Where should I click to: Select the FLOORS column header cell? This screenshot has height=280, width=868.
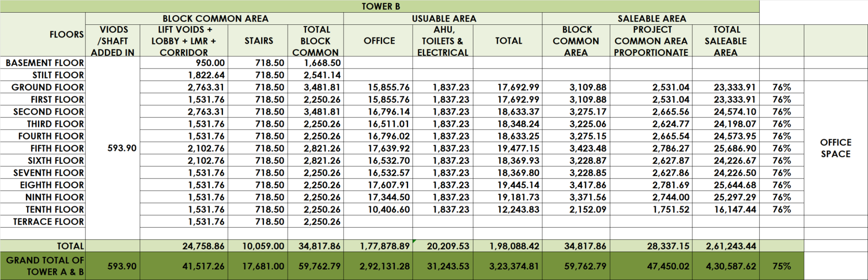click(x=66, y=35)
